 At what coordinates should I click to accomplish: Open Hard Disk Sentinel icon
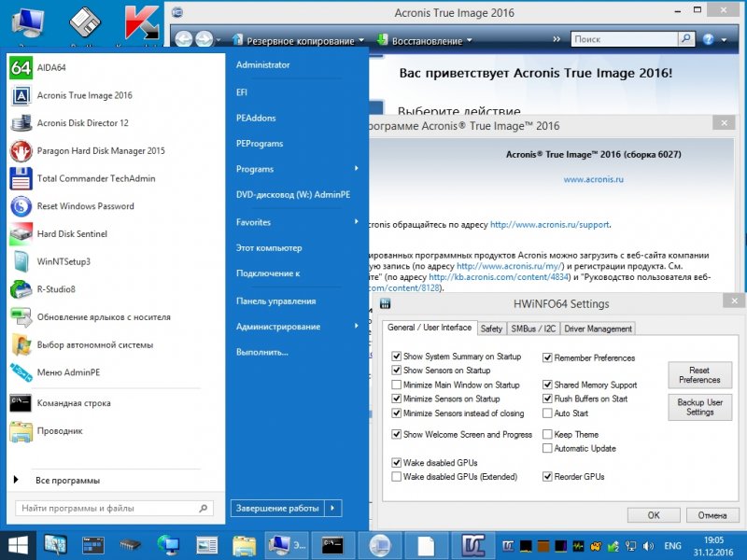(21, 234)
